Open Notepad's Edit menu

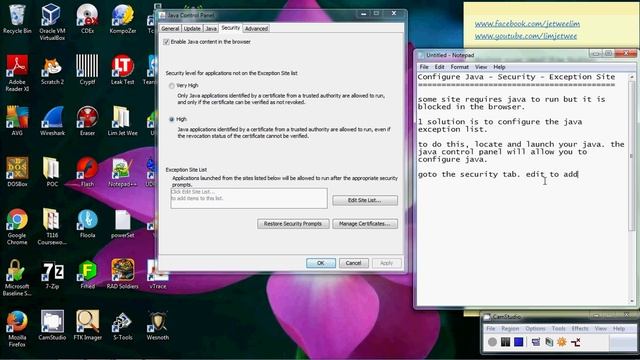click(440, 67)
